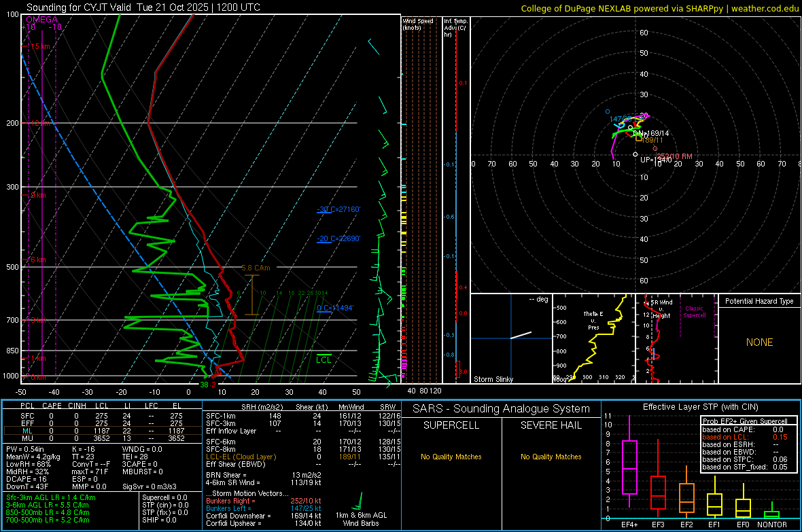Click the green LCL marker on skew-T

coord(324,359)
